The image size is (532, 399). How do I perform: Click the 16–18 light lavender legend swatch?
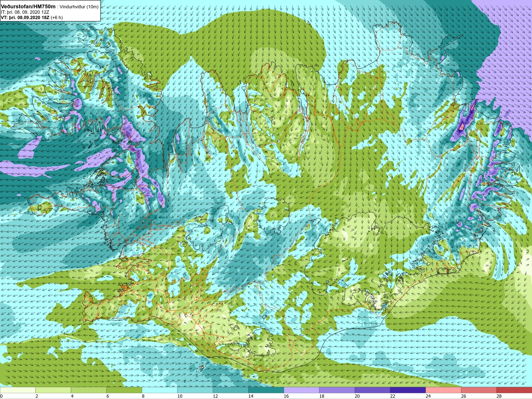pyautogui.click(x=301, y=390)
